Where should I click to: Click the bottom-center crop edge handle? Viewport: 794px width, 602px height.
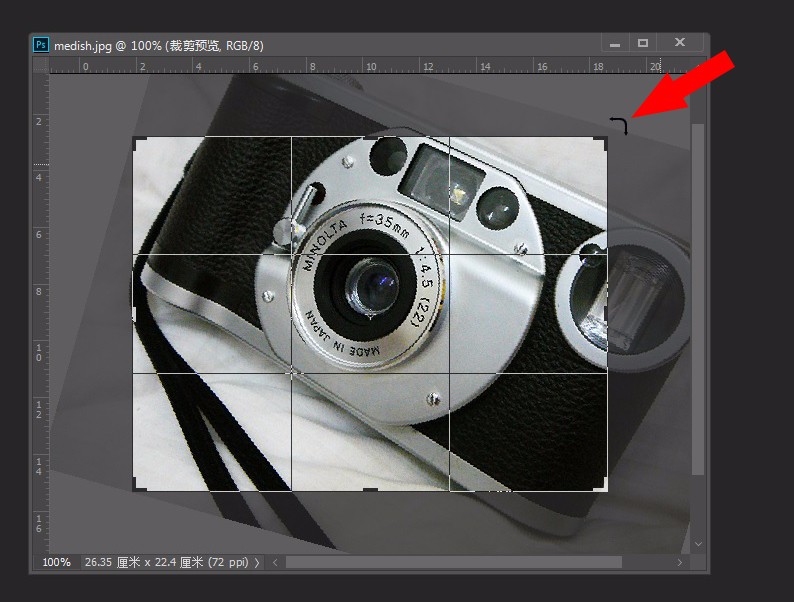coord(370,490)
